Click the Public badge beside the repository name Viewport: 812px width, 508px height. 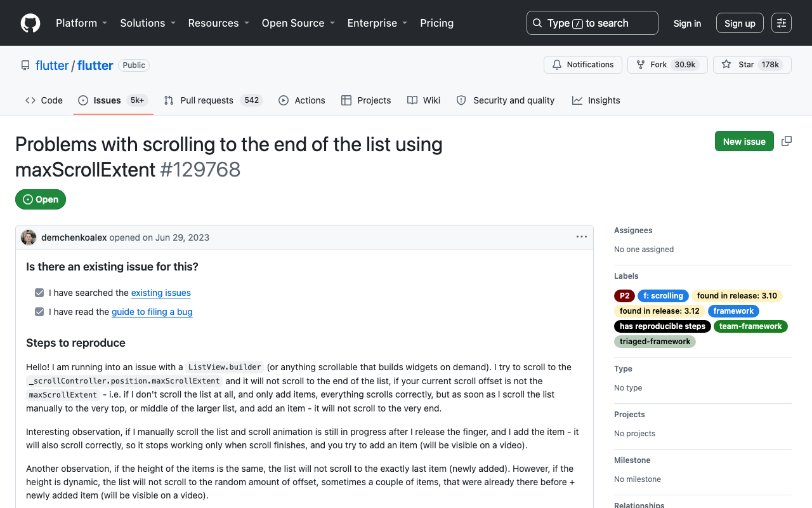click(x=134, y=65)
